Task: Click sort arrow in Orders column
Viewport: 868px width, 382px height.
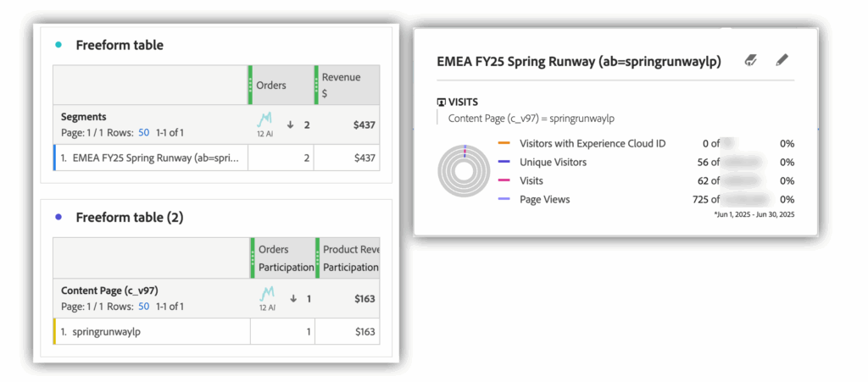Action: (290, 125)
